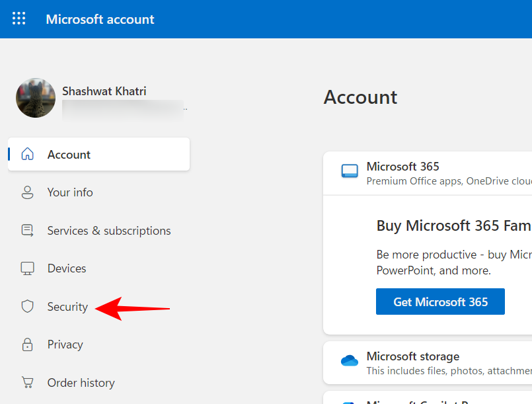This screenshot has width=532, height=404.
Task: Open the Devices section
Action: tap(67, 268)
